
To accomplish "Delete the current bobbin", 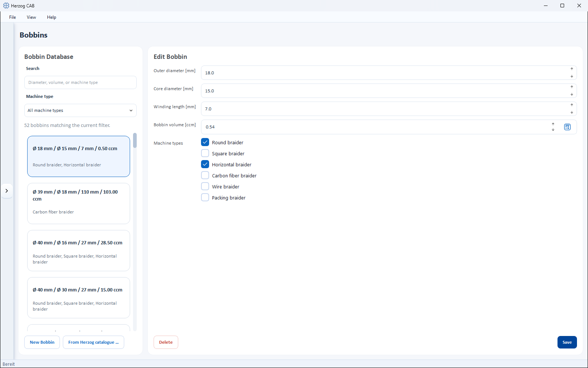I will point(166,342).
